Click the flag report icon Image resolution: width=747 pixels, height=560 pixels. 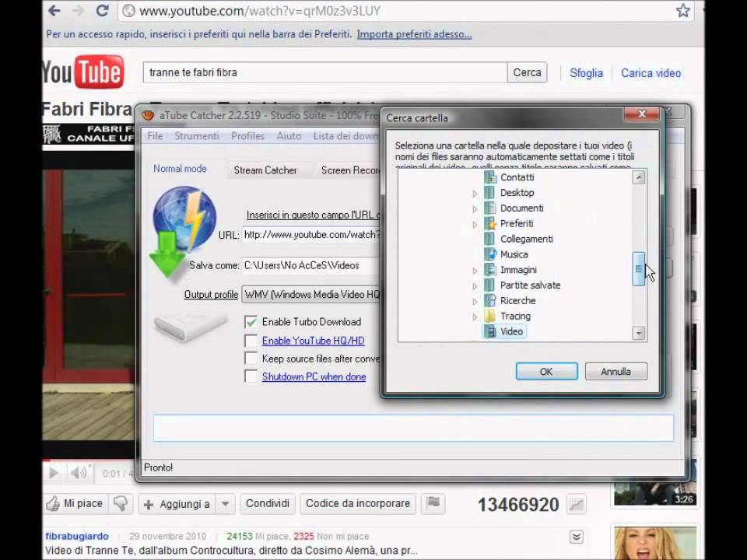[433, 503]
